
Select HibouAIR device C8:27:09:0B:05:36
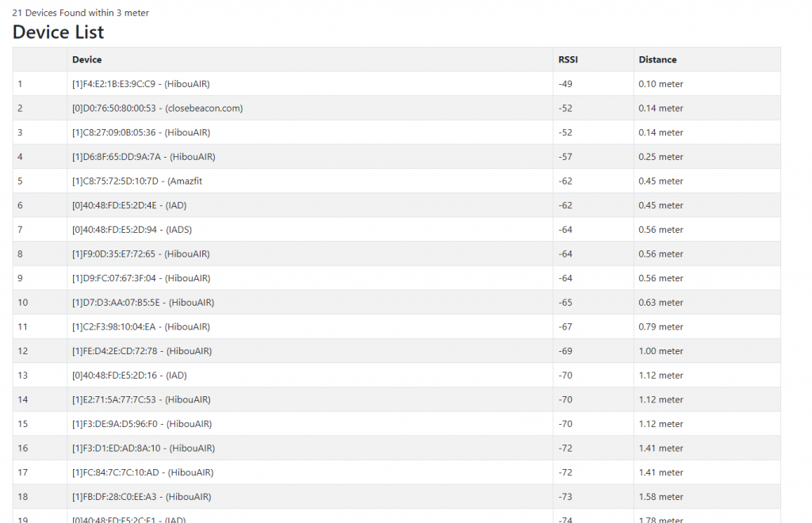(x=140, y=132)
